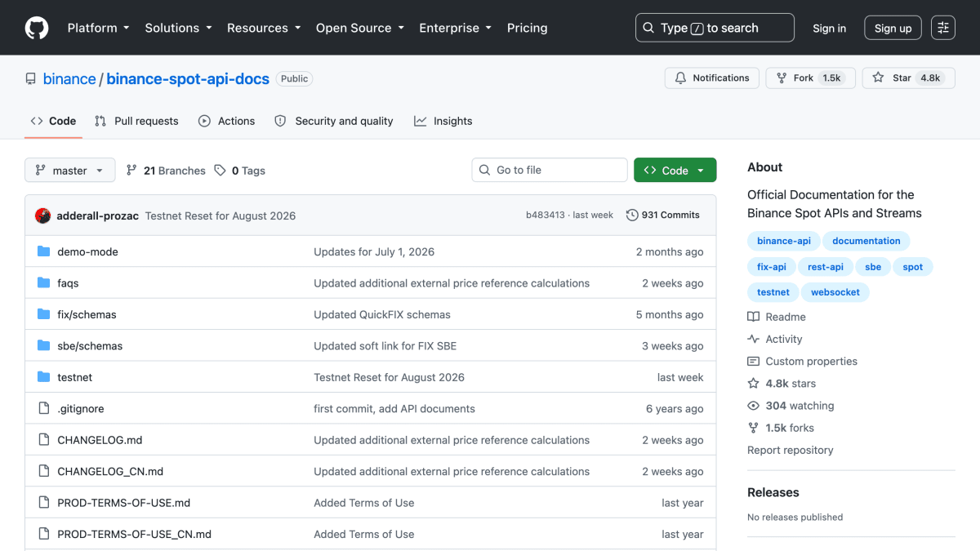Open Updated soft link for FIX SBE commit
Image resolution: width=980 pixels, height=551 pixels.
click(x=385, y=346)
